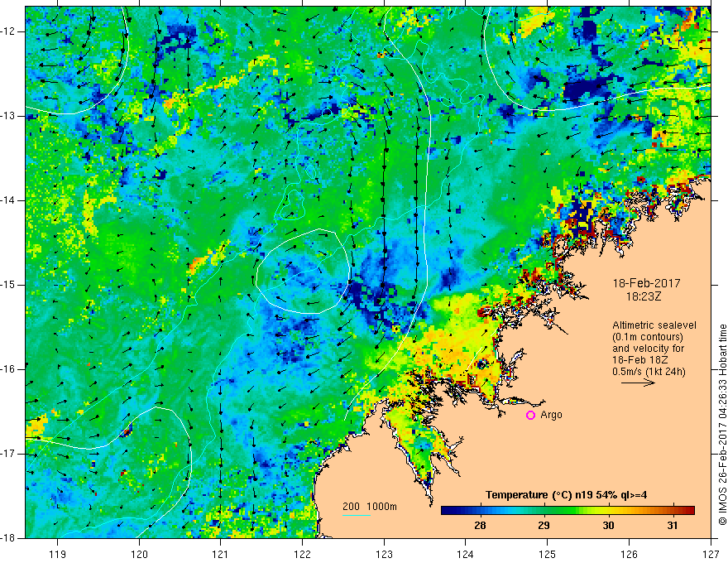Click the 'Temperature (°C) n19 54% ql>=4' title
This screenshot has width=728, height=563.
point(567,495)
